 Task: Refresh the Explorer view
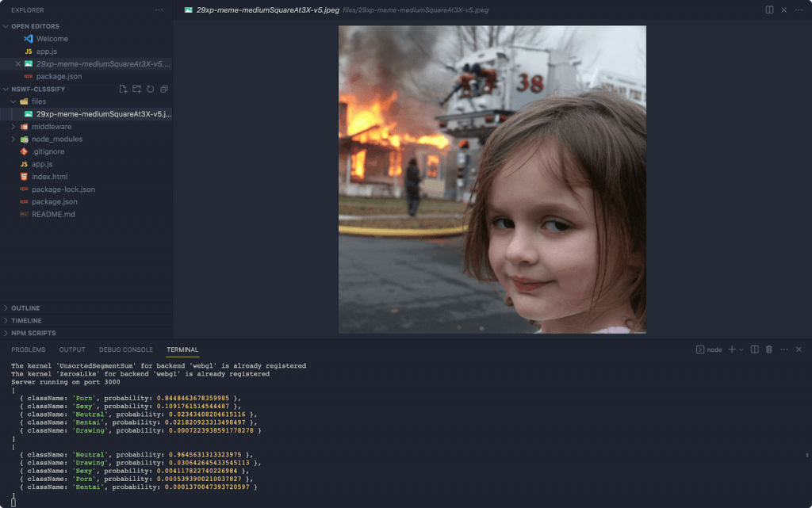pos(150,90)
